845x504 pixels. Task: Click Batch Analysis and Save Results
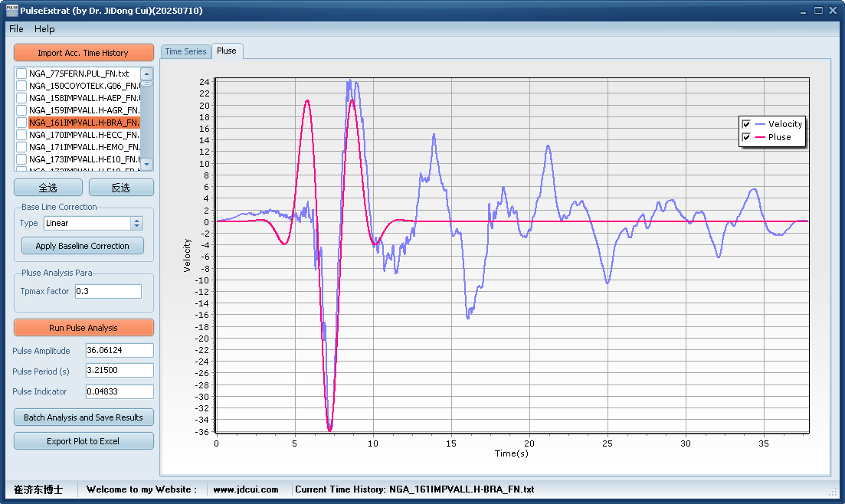pos(84,417)
